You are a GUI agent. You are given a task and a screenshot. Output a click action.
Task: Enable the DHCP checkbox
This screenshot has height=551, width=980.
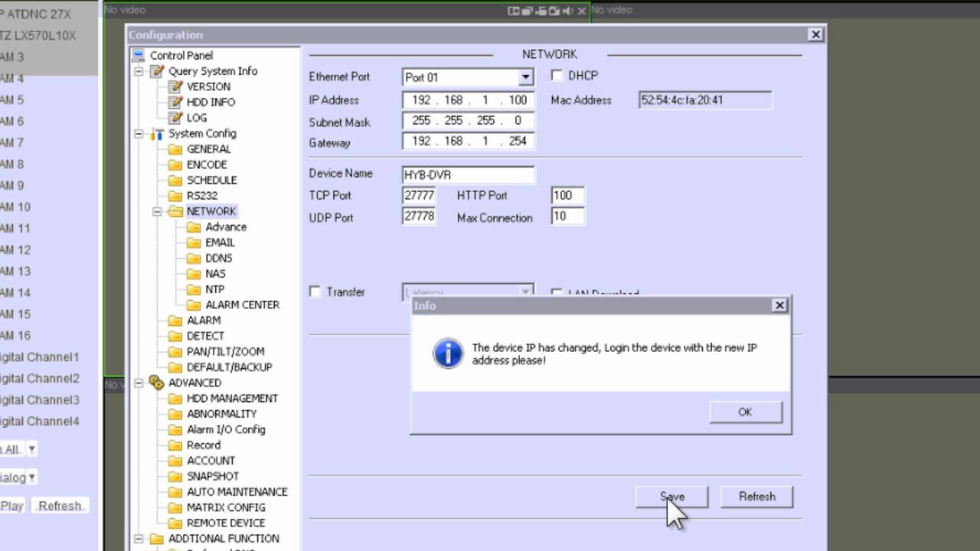pos(557,76)
